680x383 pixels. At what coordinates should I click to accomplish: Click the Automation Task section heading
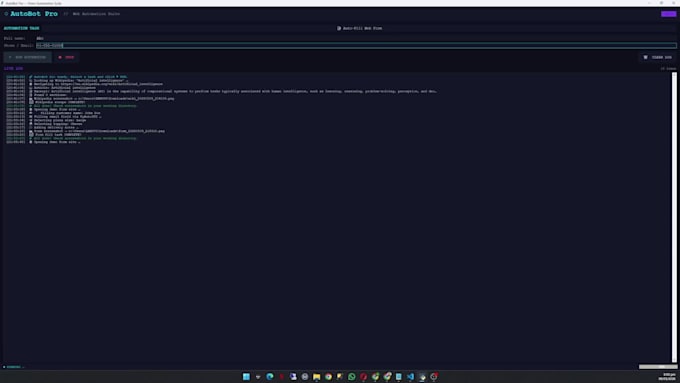click(21, 28)
